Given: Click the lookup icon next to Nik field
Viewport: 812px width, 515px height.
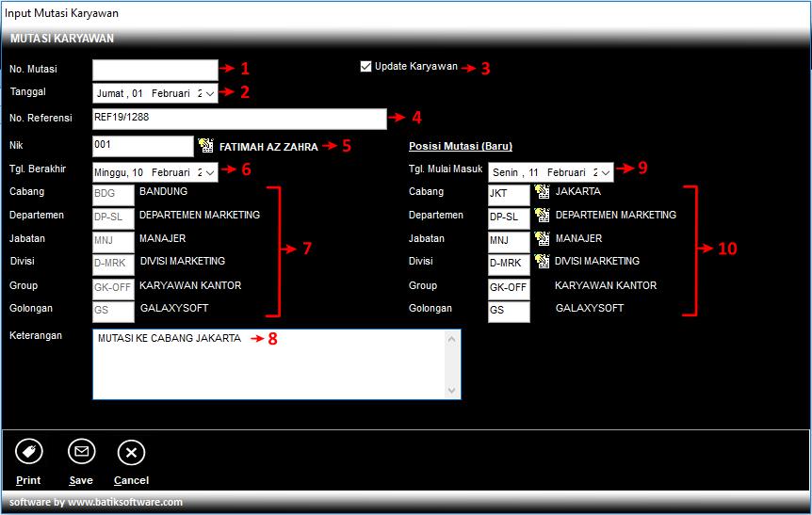Looking at the screenshot, I should click(x=206, y=146).
